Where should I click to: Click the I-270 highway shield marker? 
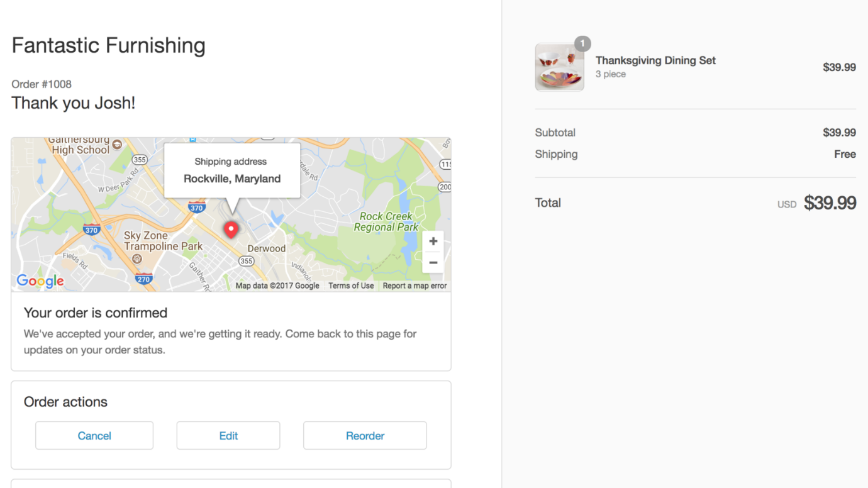pos(143,279)
